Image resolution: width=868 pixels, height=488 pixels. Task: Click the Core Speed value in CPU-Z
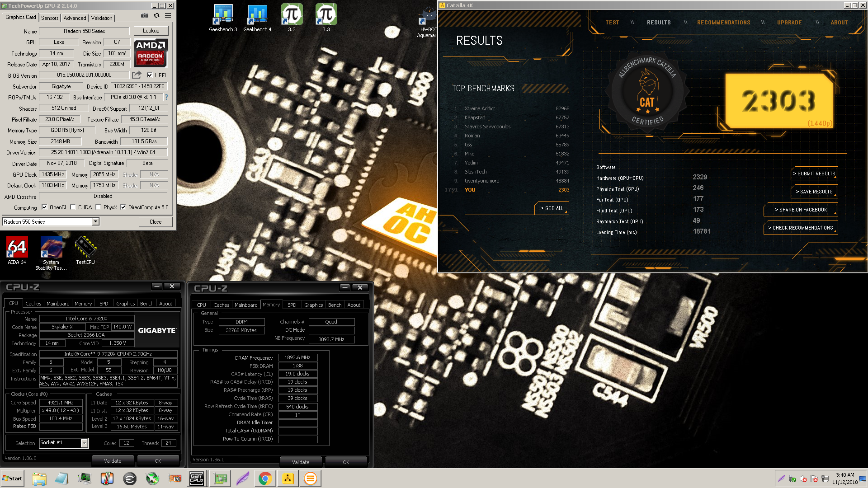(x=61, y=403)
